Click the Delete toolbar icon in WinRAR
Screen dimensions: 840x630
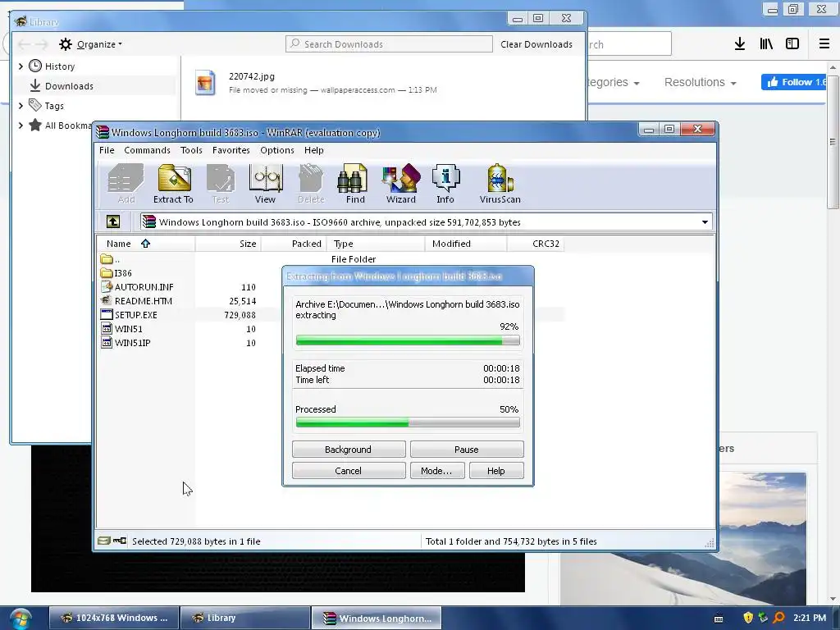[x=311, y=184]
